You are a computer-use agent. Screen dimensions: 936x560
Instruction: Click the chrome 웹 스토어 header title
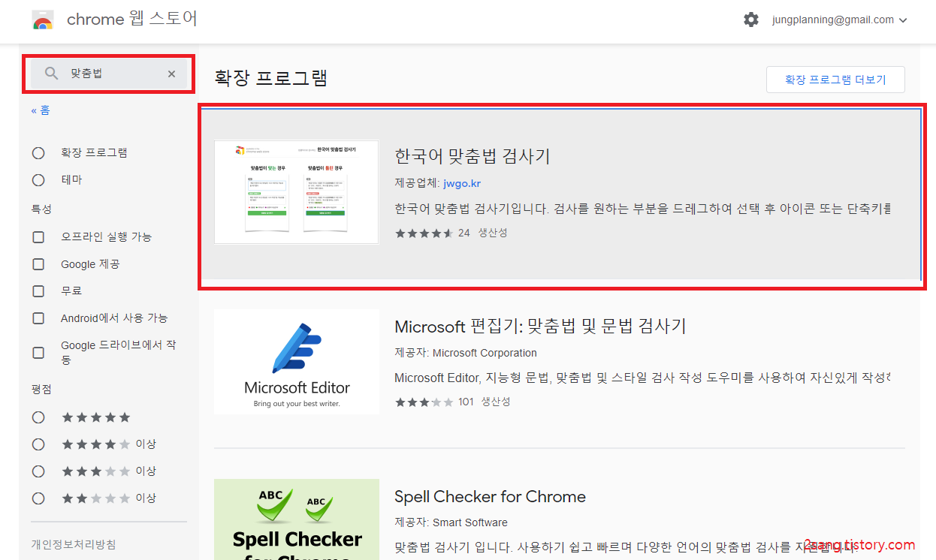[x=132, y=20]
